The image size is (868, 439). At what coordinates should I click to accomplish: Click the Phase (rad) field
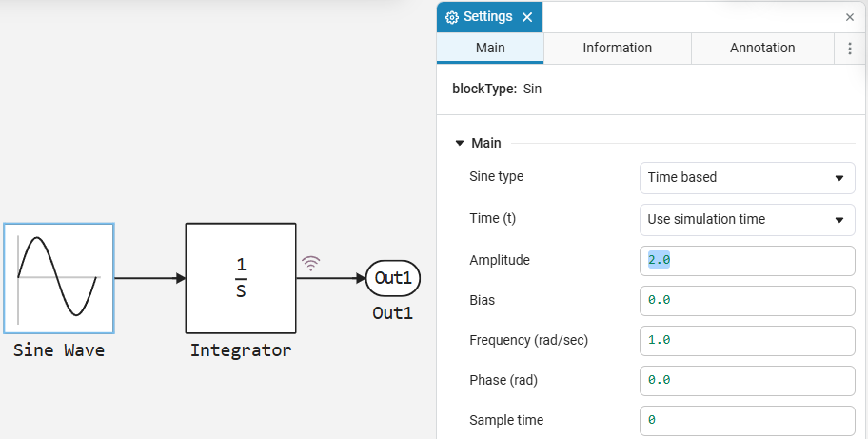pos(747,380)
